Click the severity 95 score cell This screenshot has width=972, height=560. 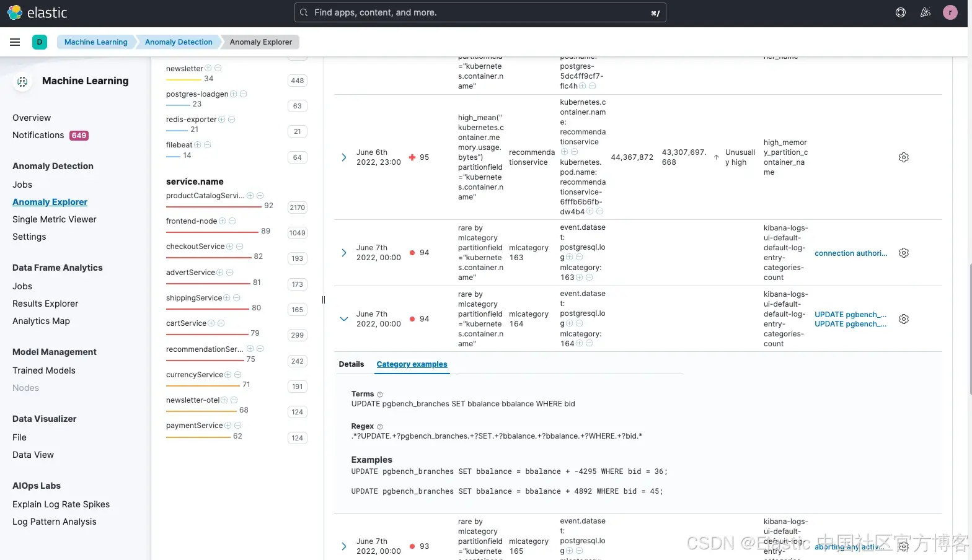pos(418,157)
